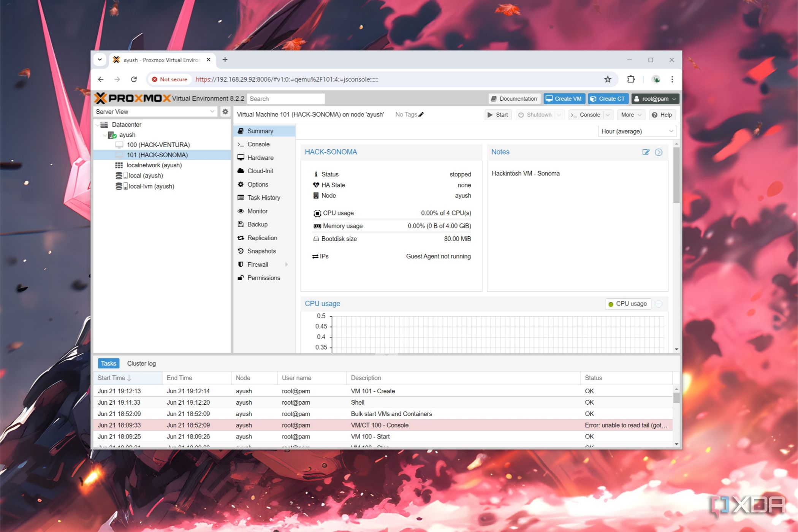Select the Datacenter tree node

[126, 124]
